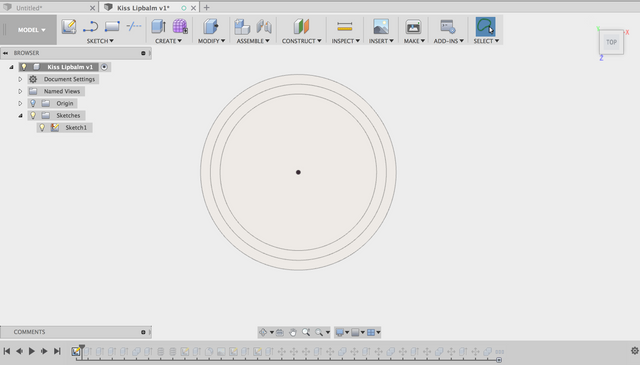Expand the Document Settings tree node
Image resolution: width=640 pixels, height=365 pixels.
pos(20,79)
